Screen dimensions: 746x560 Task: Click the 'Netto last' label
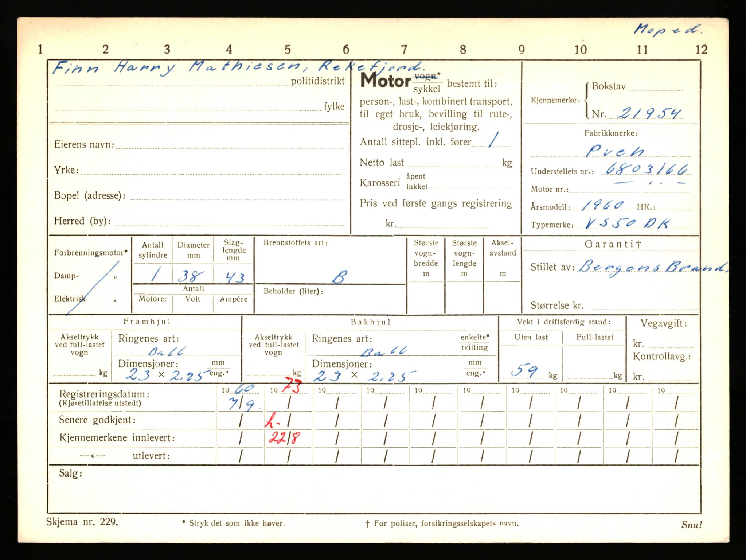382,162
